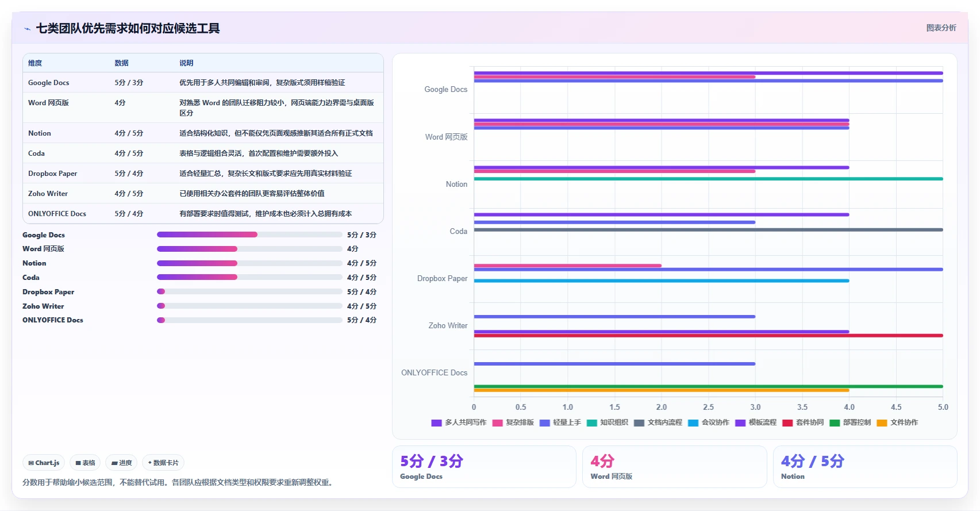Click the Word 网页版 progress bar

click(x=249, y=249)
